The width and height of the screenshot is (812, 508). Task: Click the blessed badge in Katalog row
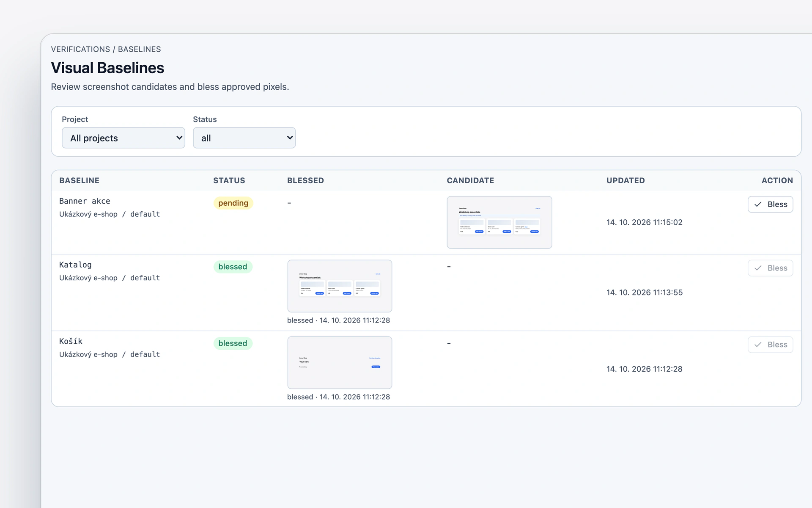coord(233,267)
